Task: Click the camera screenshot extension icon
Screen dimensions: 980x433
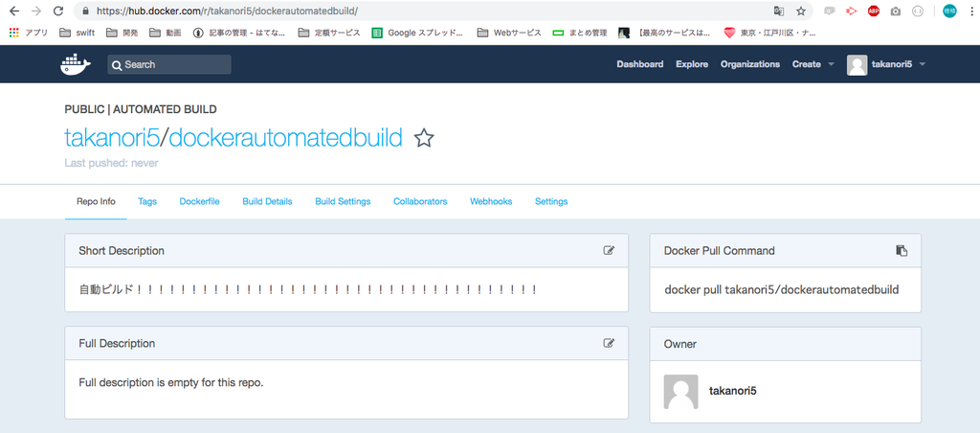Action: tap(896, 11)
